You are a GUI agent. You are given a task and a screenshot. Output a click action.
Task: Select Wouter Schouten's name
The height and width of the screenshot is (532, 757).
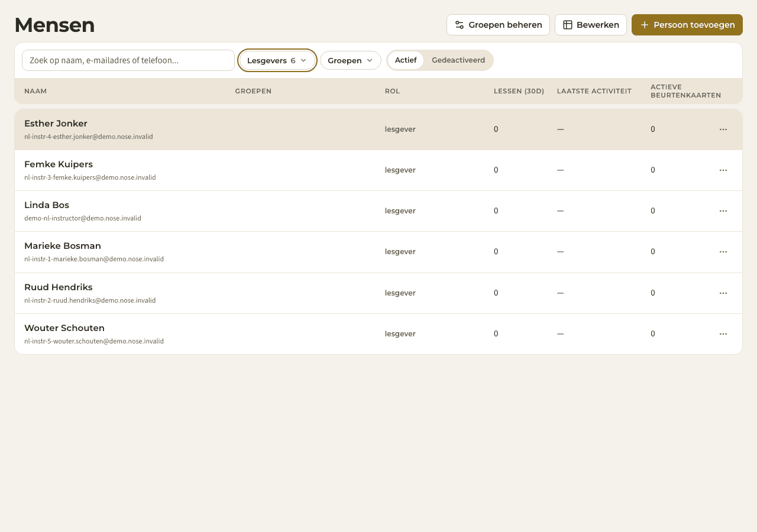[x=64, y=328]
